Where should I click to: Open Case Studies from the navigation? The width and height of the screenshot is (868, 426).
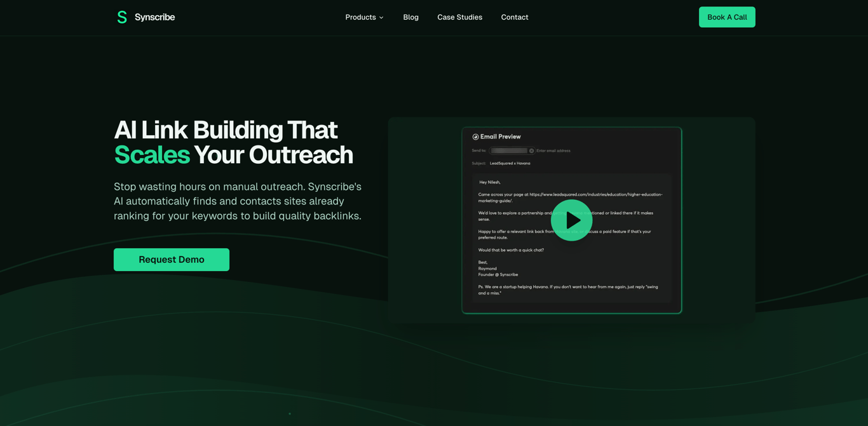click(459, 17)
